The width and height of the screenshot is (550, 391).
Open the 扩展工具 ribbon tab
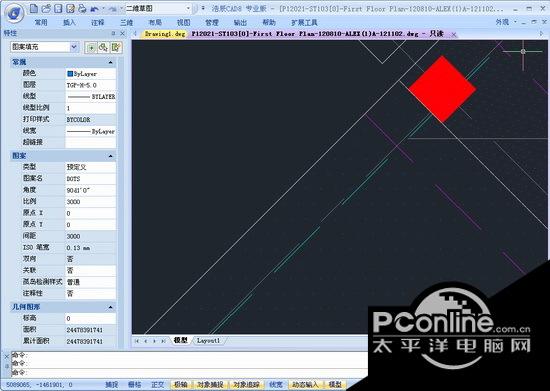tap(304, 22)
